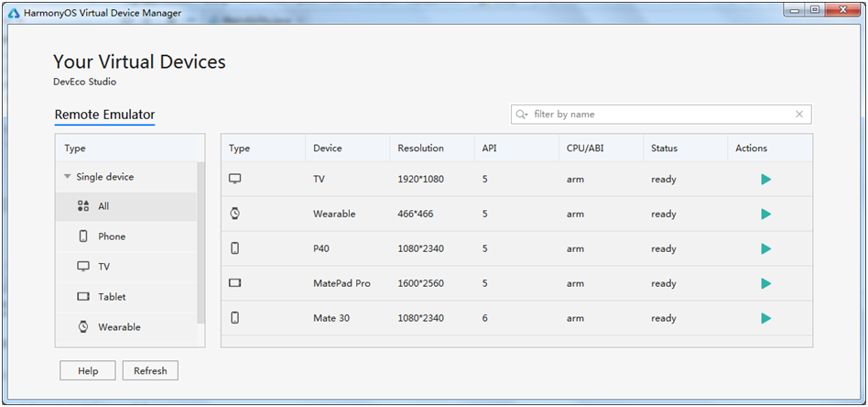Viewport: 868px width, 407px height.
Task: Click the phone icon in Mate 30 row
Action: (x=234, y=318)
